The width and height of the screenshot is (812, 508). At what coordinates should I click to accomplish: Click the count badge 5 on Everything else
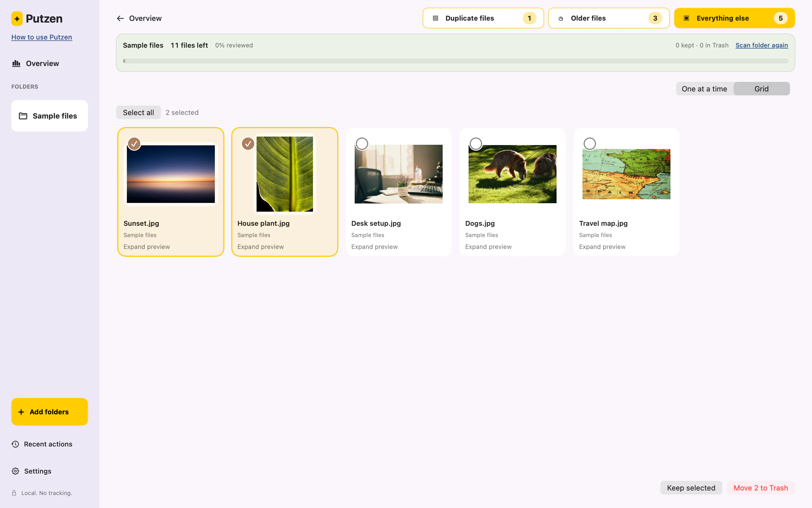click(780, 18)
